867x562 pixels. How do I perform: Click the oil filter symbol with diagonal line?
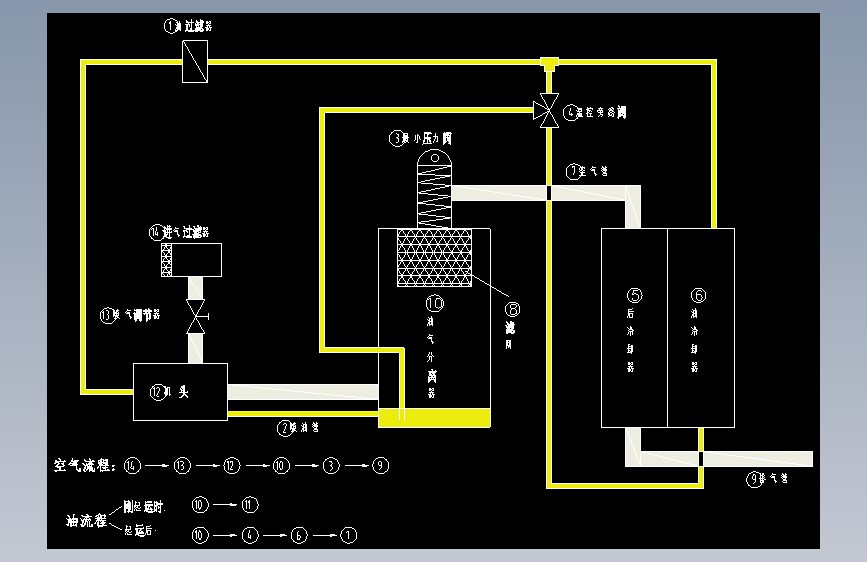pos(195,61)
